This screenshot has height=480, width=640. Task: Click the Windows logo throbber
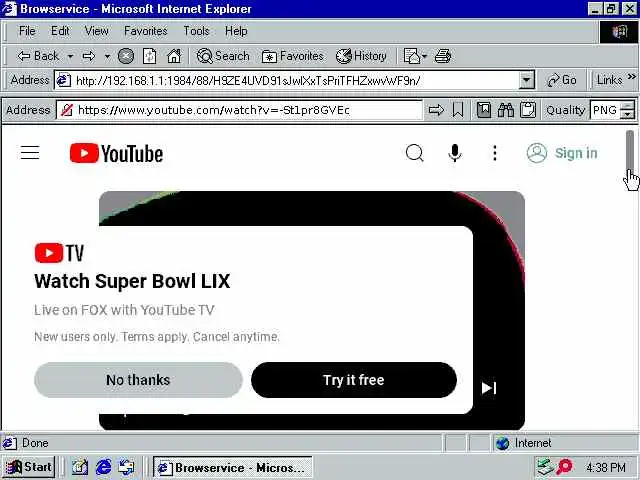pos(619,31)
